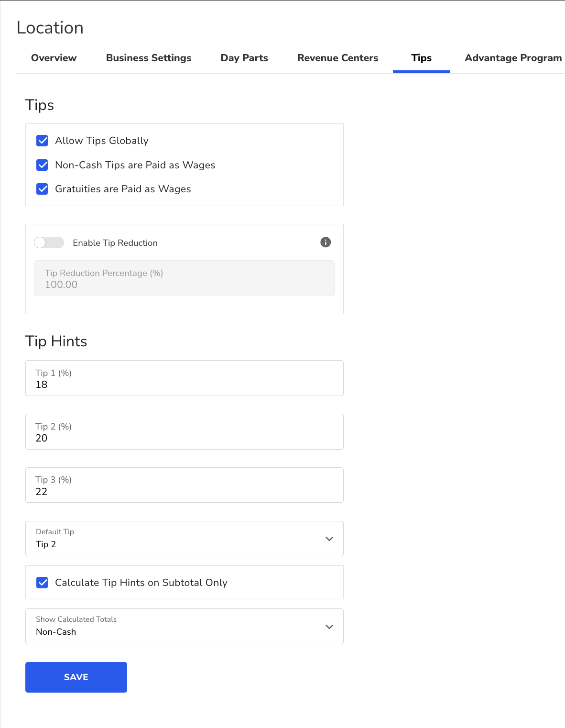The height and width of the screenshot is (728, 565).
Task: Turn on Enable Tip Reduction switch
Action: 49,243
